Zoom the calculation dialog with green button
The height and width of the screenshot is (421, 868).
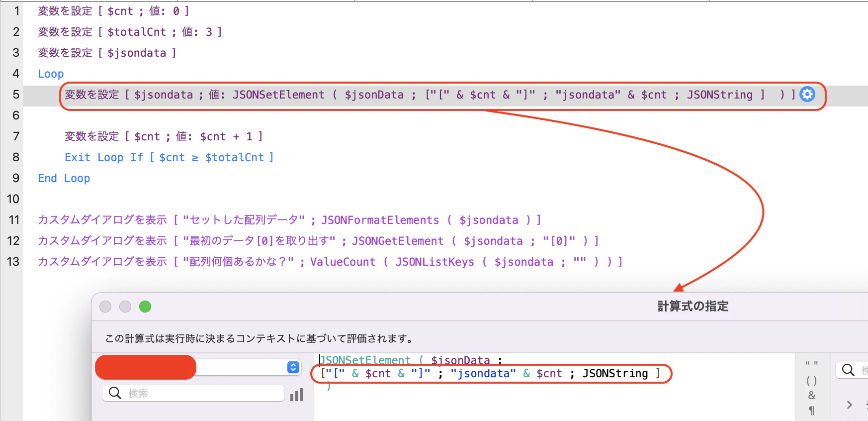click(145, 307)
